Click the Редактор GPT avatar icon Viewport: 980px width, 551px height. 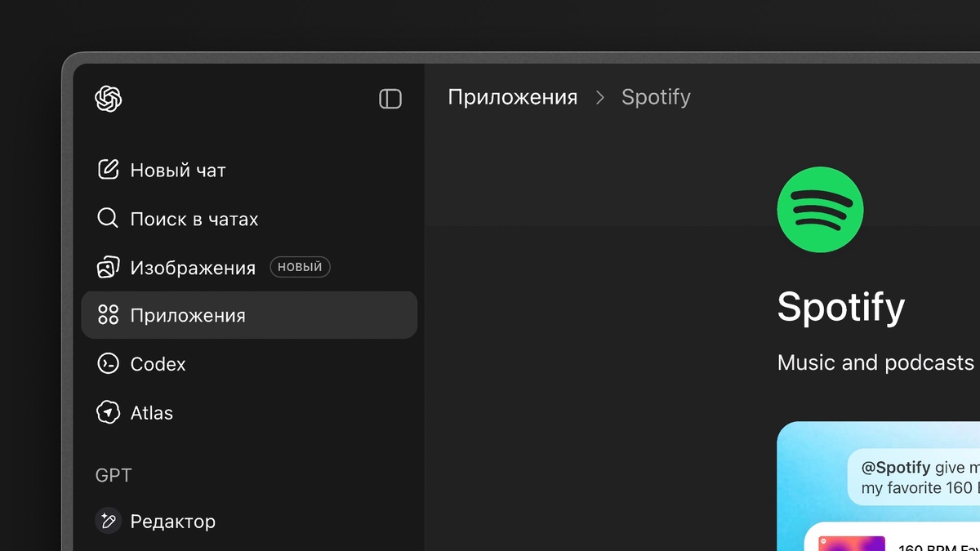pyautogui.click(x=108, y=521)
